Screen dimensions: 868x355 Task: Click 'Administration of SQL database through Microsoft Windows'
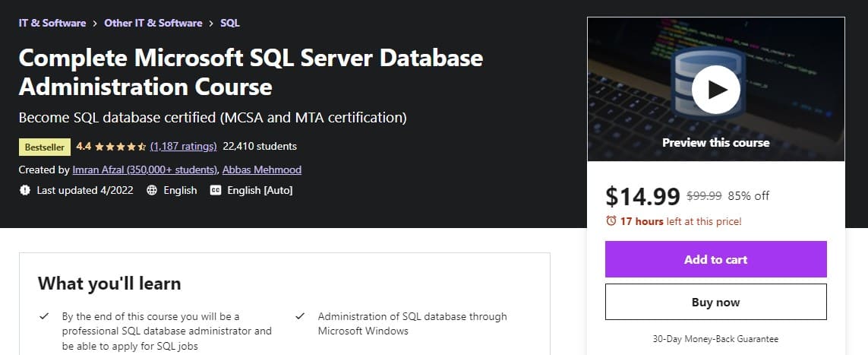coord(412,324)
